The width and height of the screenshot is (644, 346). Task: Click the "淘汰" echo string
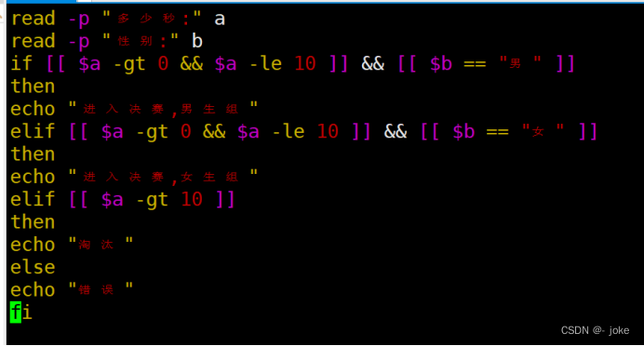pos(101,245)
